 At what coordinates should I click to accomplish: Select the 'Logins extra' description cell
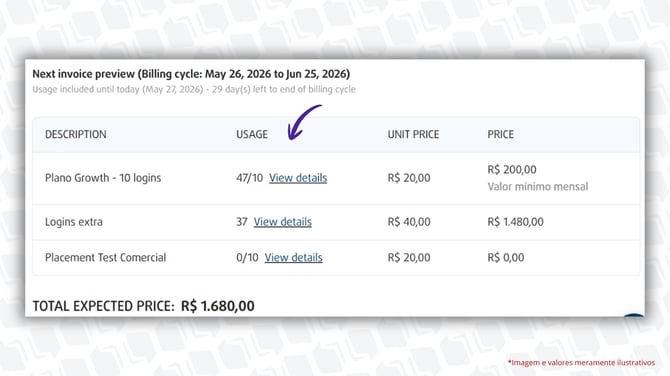[x=73, y=222]
